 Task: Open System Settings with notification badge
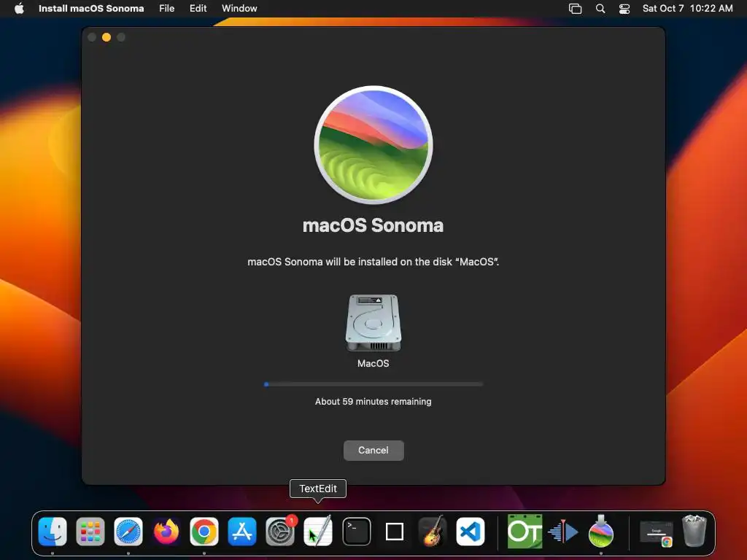point(280,531)
